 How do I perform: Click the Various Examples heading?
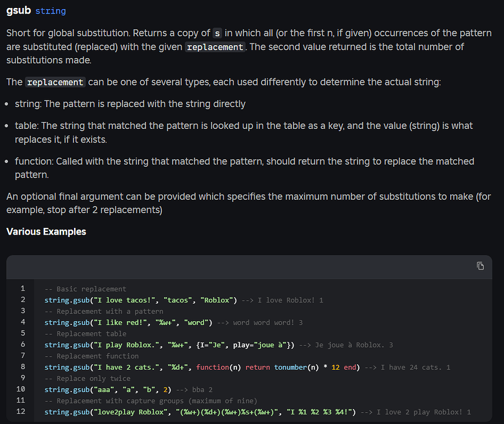click(x=46, y=231)
